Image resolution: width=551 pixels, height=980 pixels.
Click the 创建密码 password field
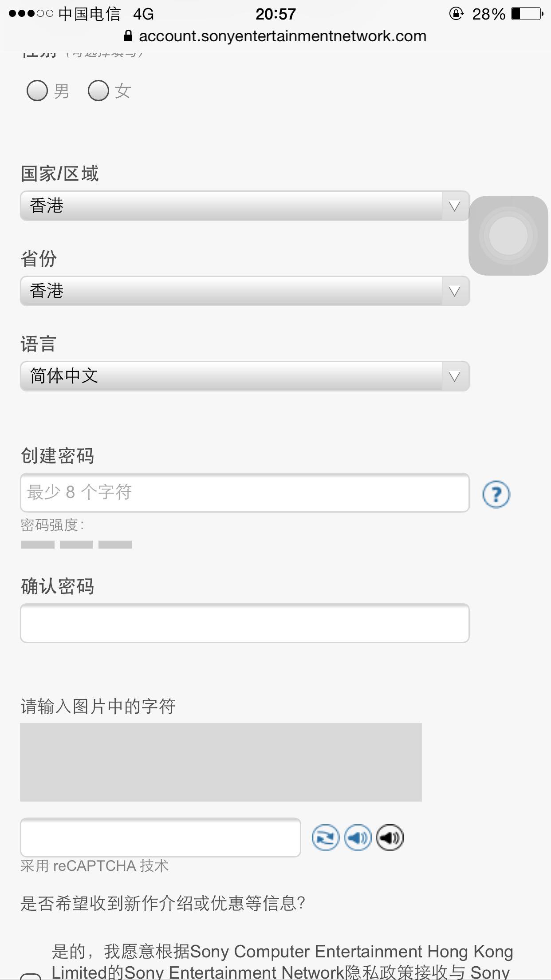(x=244, y=493)
